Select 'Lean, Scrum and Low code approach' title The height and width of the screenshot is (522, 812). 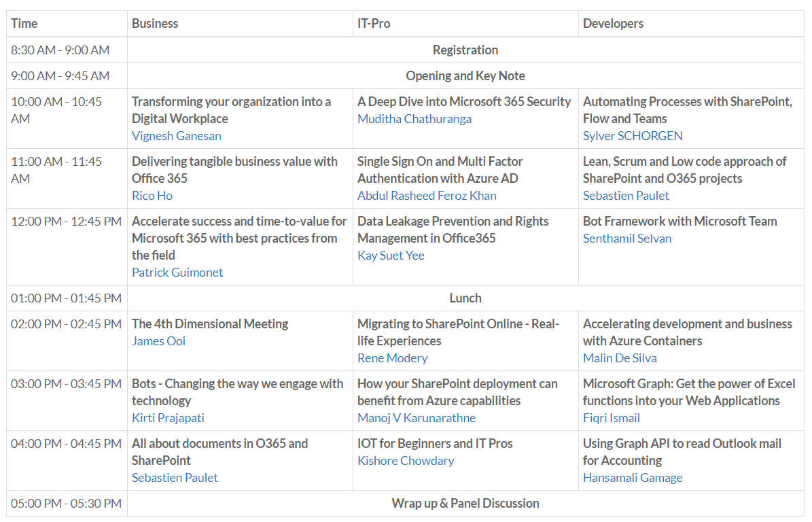684,170
